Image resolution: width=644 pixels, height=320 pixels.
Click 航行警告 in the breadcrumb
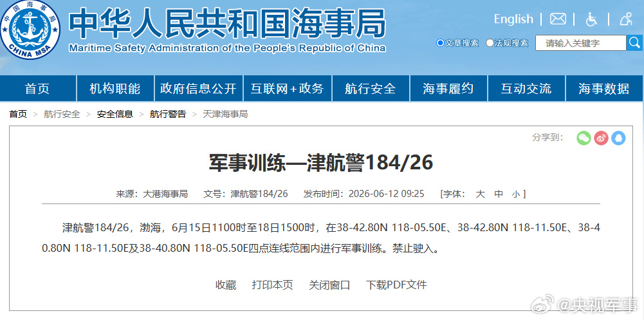point(168,114)
